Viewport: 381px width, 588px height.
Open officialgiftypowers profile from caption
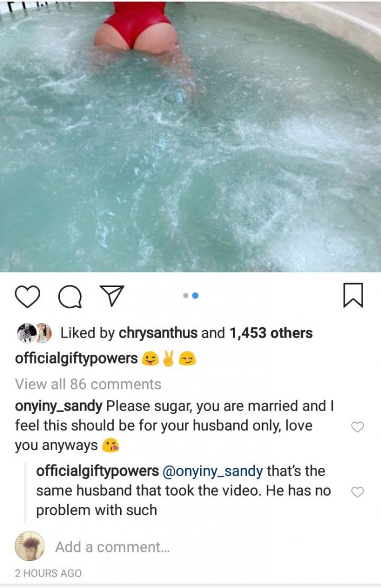[x=76, y=359]
